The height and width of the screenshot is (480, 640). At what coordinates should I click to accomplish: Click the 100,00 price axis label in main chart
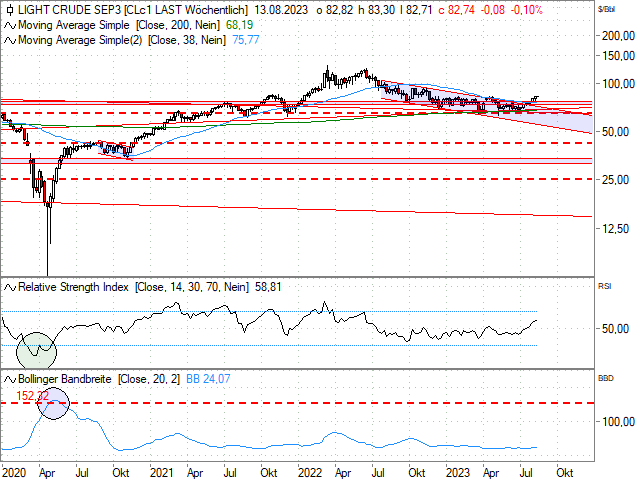coord(619,84)
